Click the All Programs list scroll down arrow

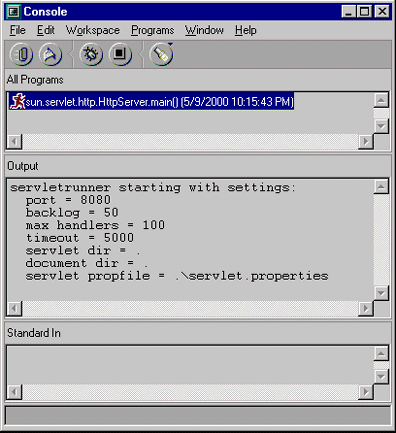point(381,126)
